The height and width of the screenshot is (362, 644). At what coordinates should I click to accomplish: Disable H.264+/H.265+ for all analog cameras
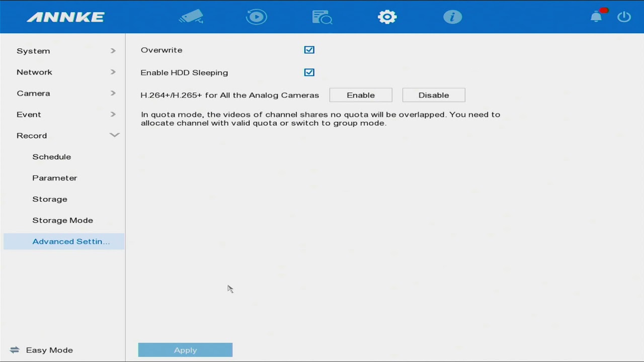(434, 95)
